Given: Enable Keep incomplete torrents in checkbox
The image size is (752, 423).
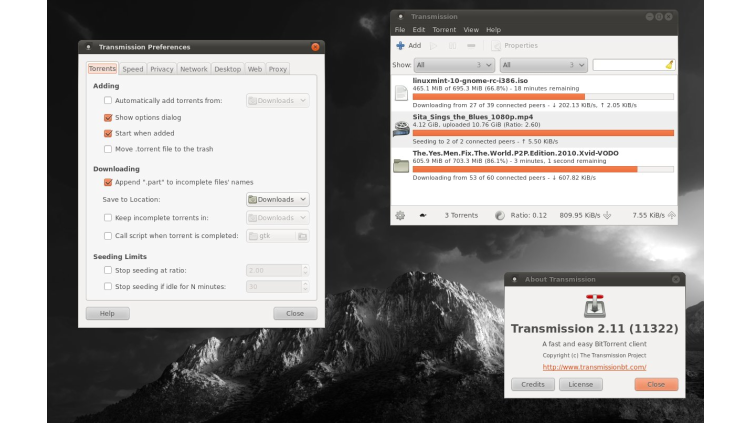Looking at the screenshot, I should pos(108,217).
